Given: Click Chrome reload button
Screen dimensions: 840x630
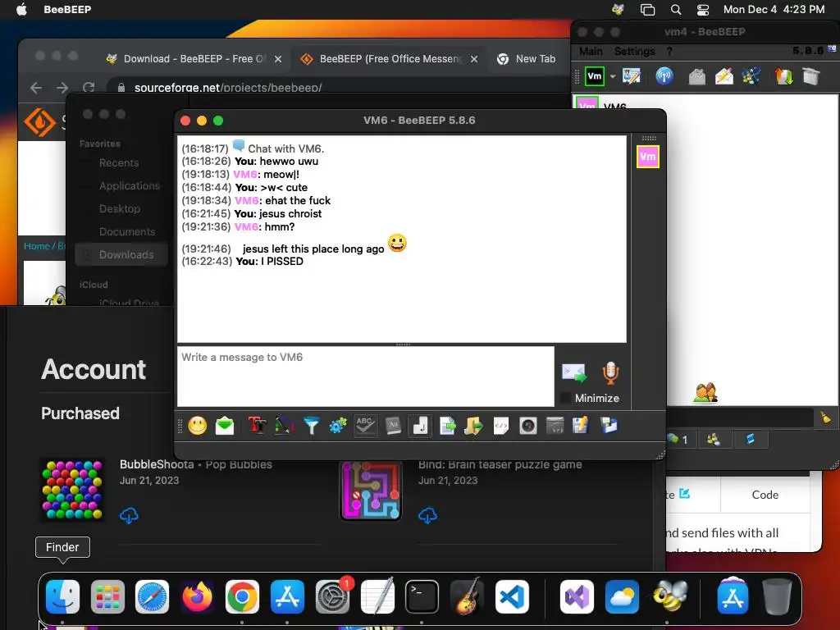Looking at the screenshot, I should [89, 88].
